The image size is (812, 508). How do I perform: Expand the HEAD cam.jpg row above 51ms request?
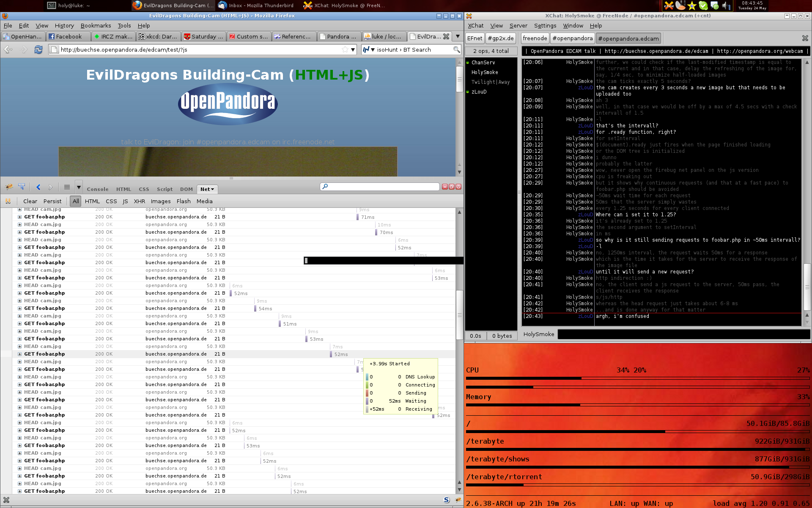[19, 316]
